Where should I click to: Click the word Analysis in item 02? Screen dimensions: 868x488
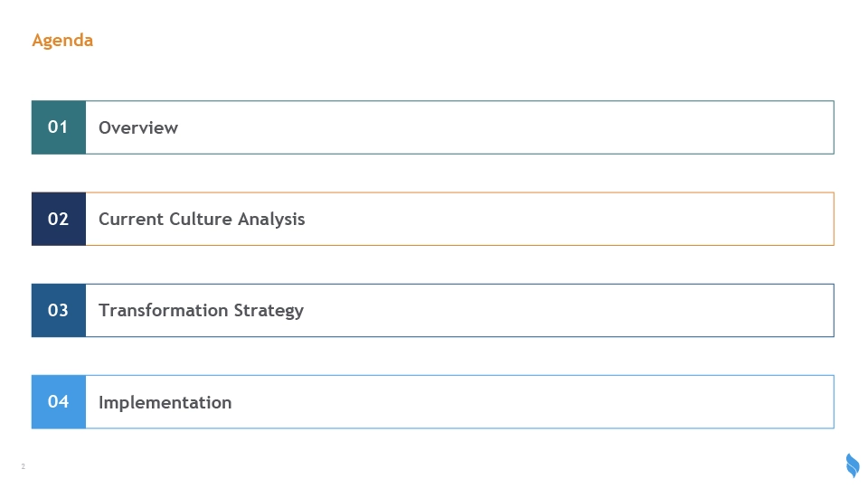271,220
